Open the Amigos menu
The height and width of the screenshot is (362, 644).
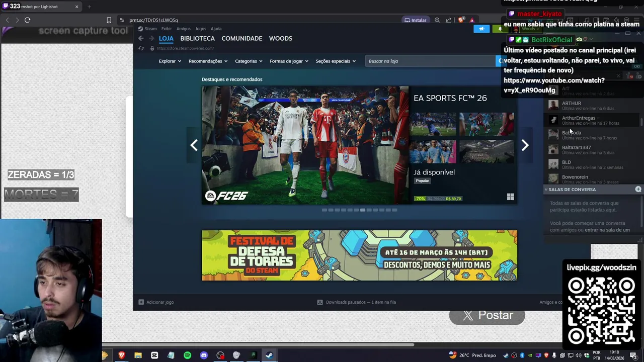point(183,29)
